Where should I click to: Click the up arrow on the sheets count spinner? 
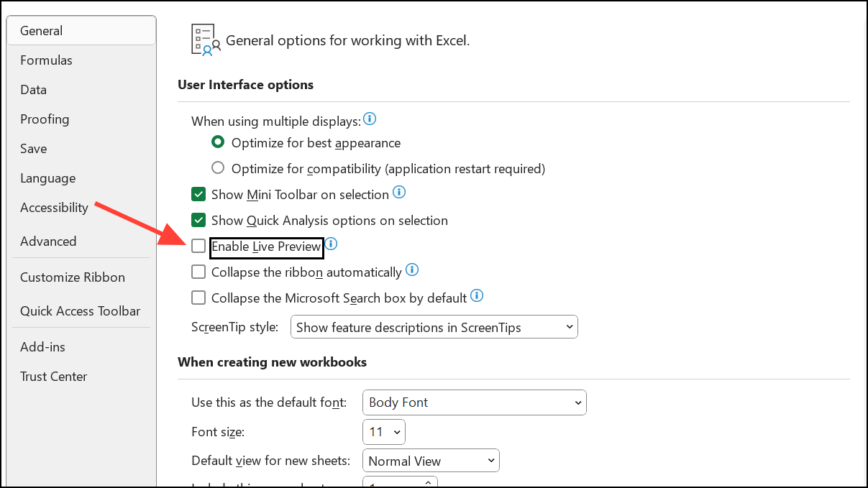429,482
